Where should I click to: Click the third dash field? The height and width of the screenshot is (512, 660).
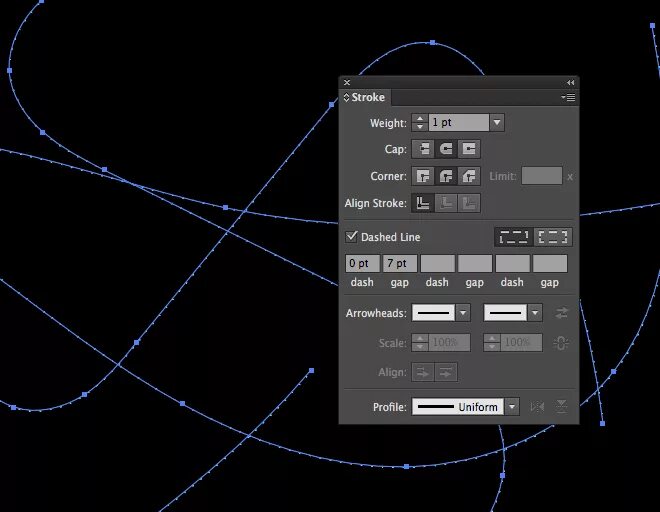click(x=512, y=264)
